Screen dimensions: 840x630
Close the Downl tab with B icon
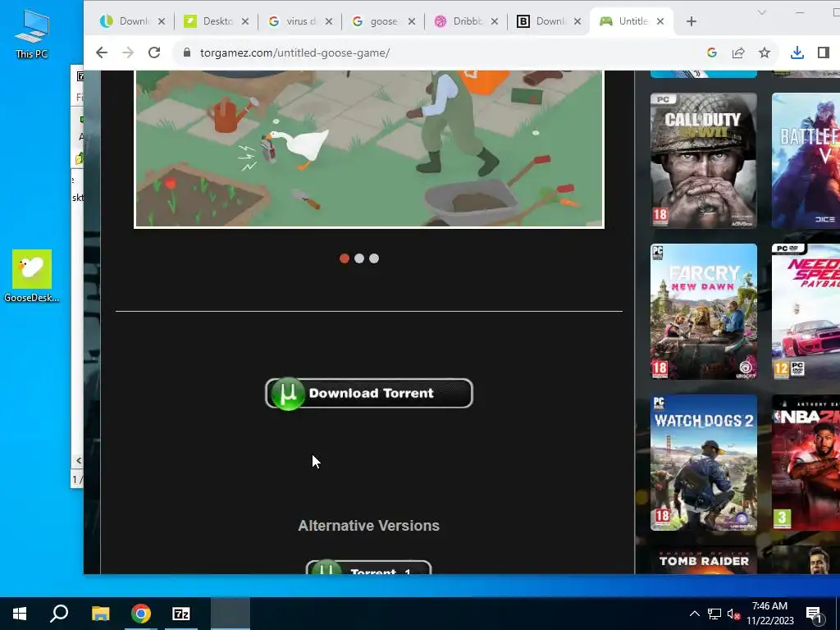coord(577,21)
